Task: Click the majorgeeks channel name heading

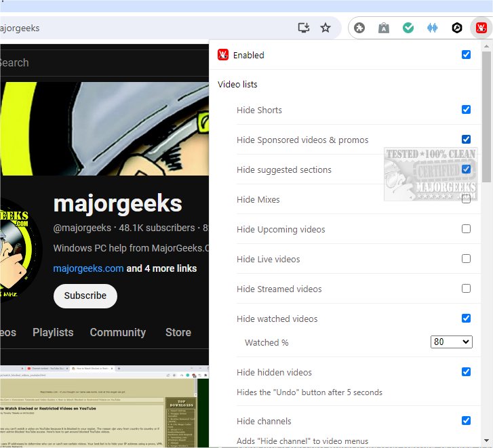Action: (117, 204)
